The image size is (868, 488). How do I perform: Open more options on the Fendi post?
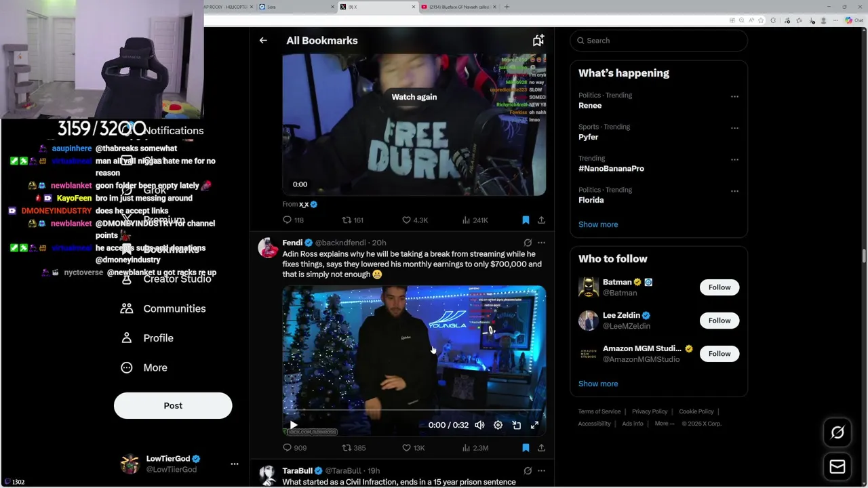541,243
